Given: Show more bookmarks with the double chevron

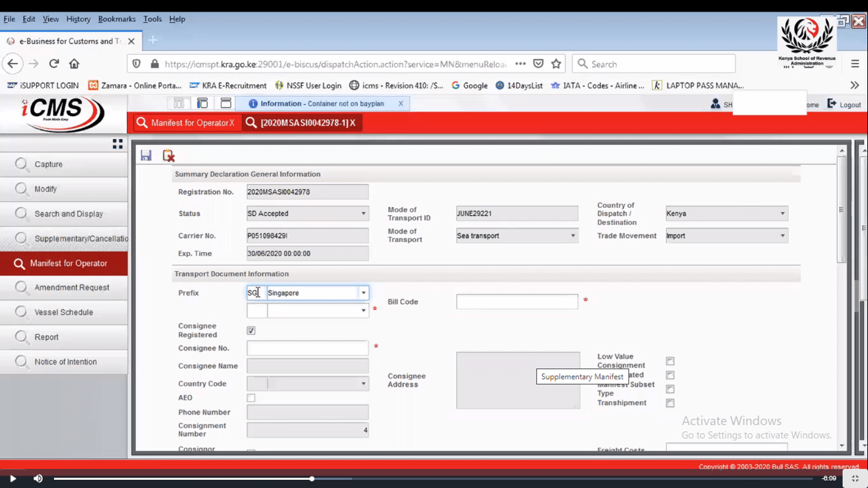Looking at the screenshot, I should (x=855, y=85).
